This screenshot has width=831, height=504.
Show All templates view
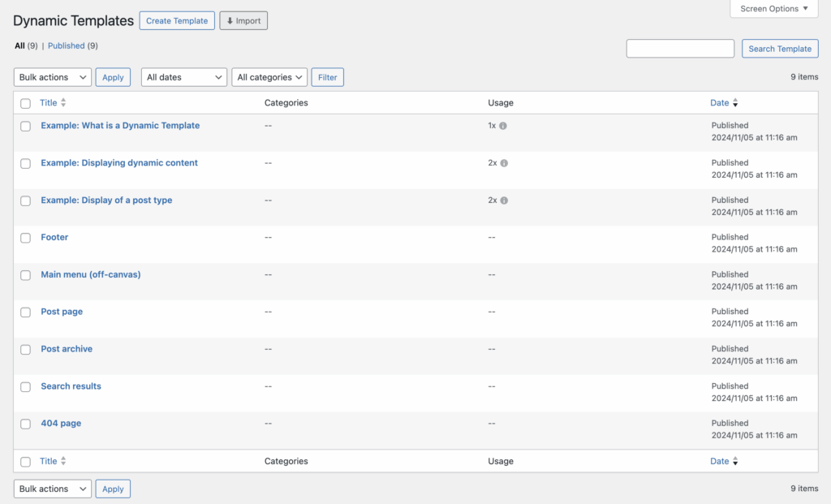pyautogui.click(x=19, y=45)
